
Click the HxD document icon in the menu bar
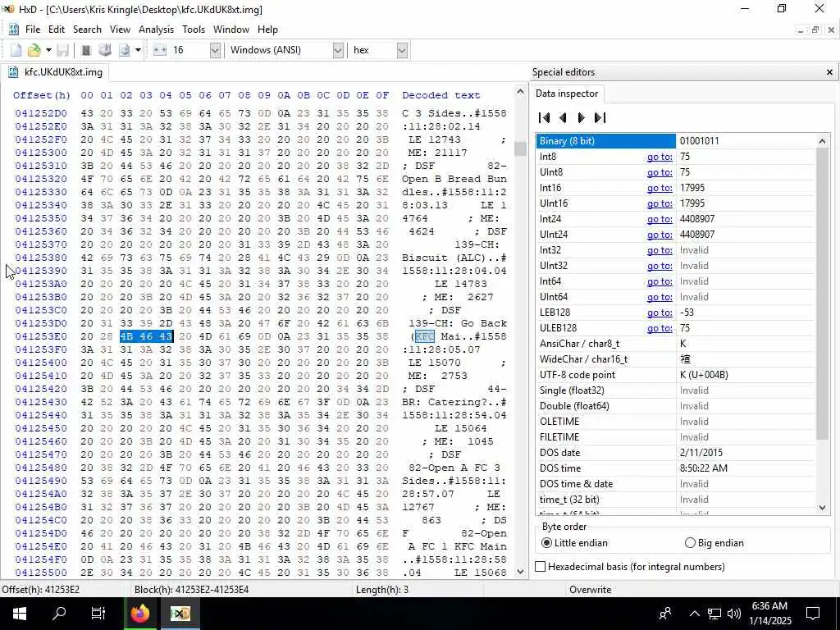(13, 30)
